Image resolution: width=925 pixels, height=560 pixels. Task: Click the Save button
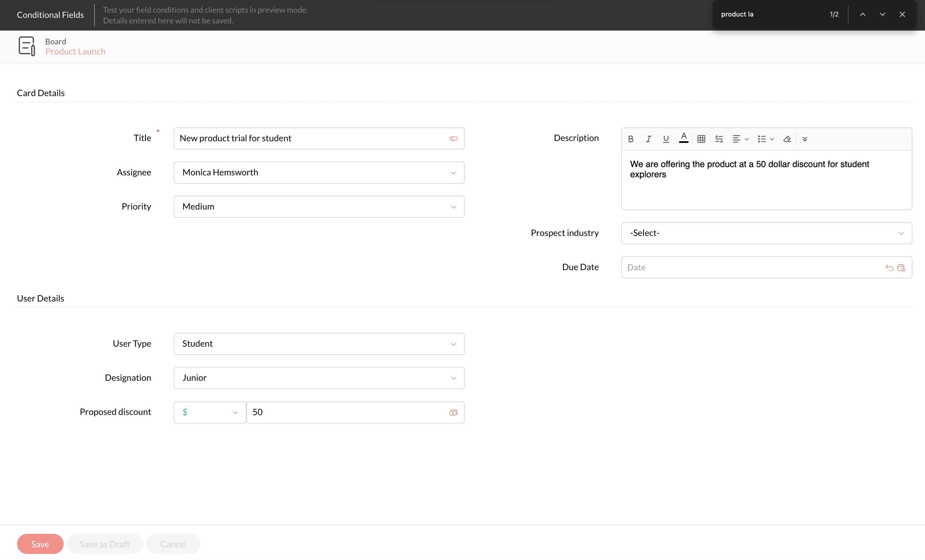pos(40,544)
